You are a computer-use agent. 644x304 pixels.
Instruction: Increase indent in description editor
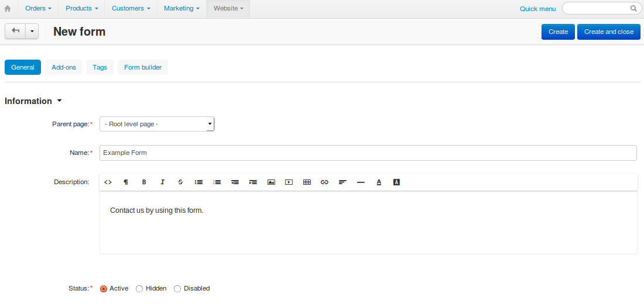click(253, 182)
